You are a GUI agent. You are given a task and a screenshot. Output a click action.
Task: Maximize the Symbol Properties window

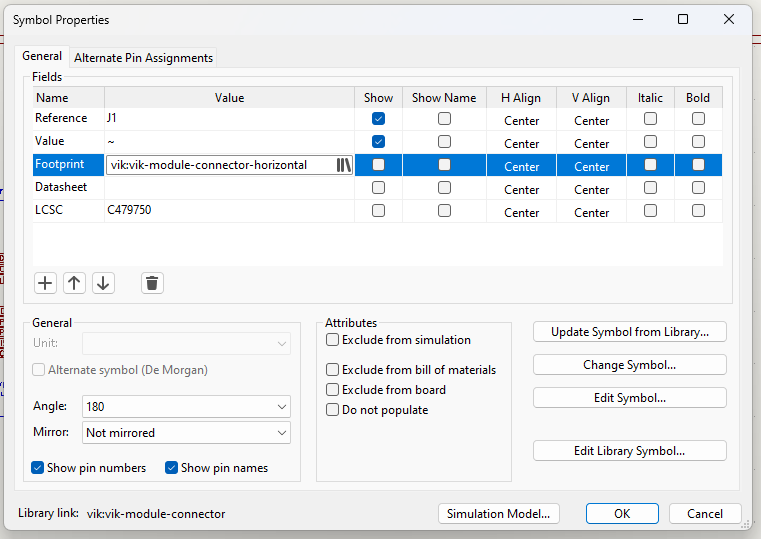click(683, 19)
